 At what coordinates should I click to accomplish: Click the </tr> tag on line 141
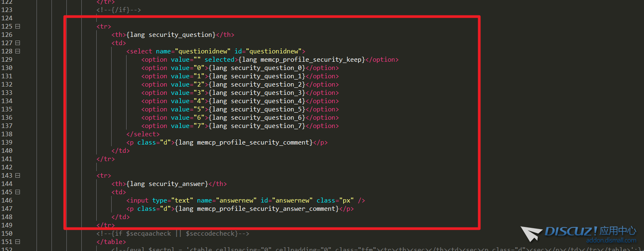(x=106, y=159)
